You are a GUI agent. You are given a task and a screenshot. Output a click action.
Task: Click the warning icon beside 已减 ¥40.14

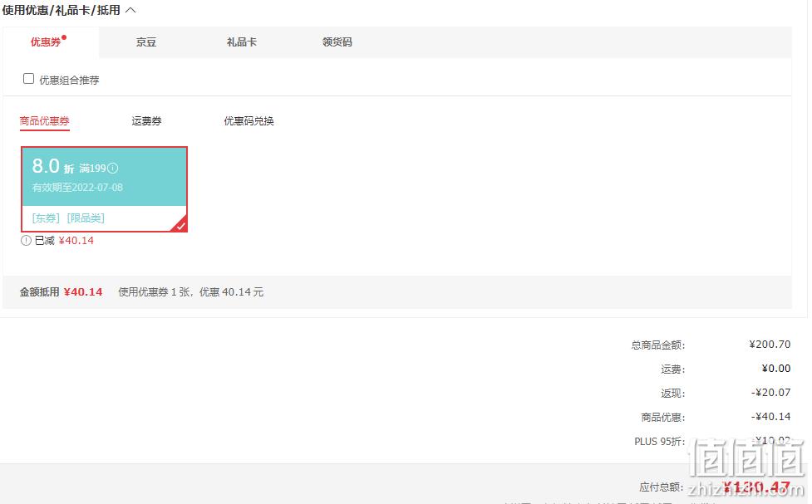tap(26, 241)
